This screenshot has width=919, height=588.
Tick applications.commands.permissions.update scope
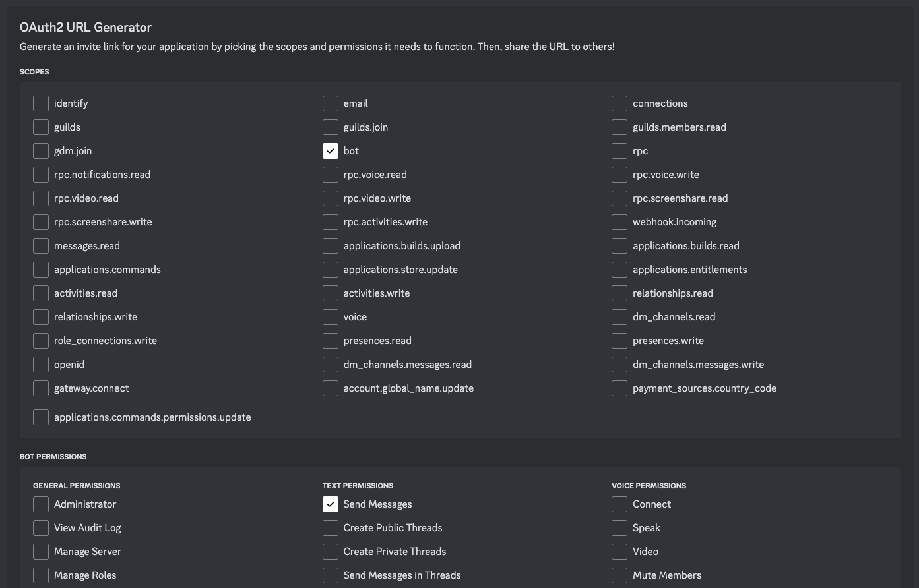pos(41,417)
